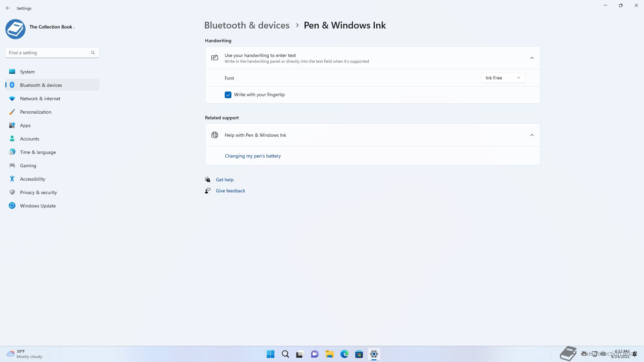Click the notification bell icon
This screenshot has width=644, height=362.
(635, 354)
